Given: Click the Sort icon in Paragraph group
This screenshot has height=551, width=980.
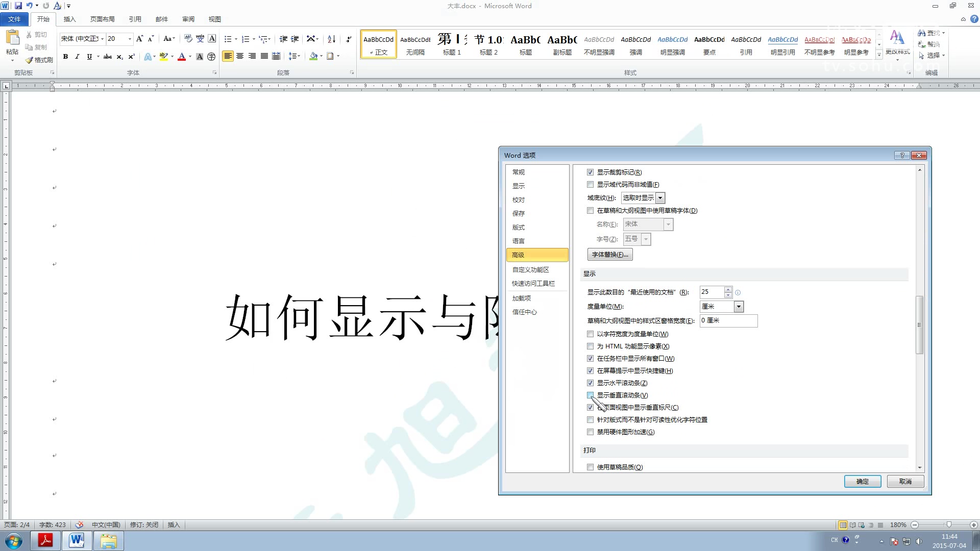Looking at the screenshot, I should pos(331,39).
